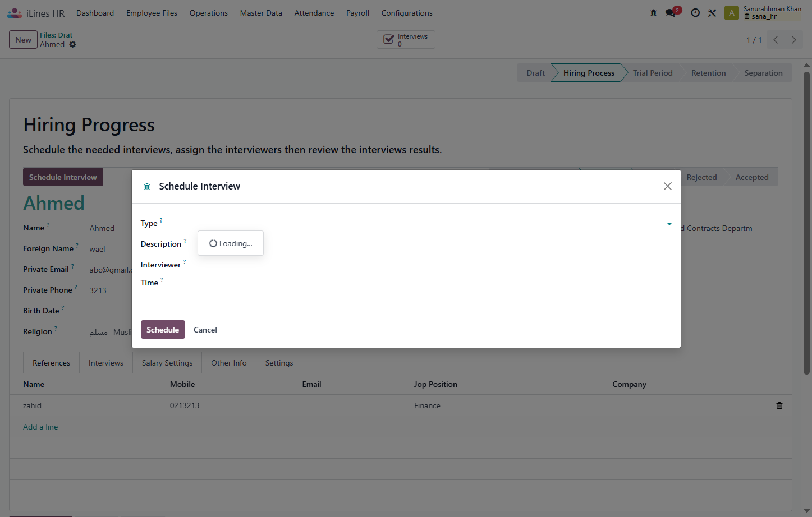Select the Retention stage

[708, 73]
